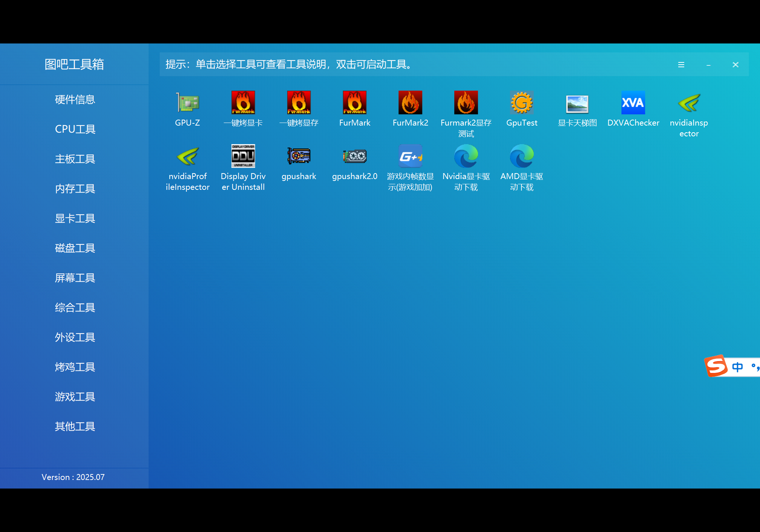Switch to the 磁盘工具 category

pyautogui.click(x=75, y=248)
